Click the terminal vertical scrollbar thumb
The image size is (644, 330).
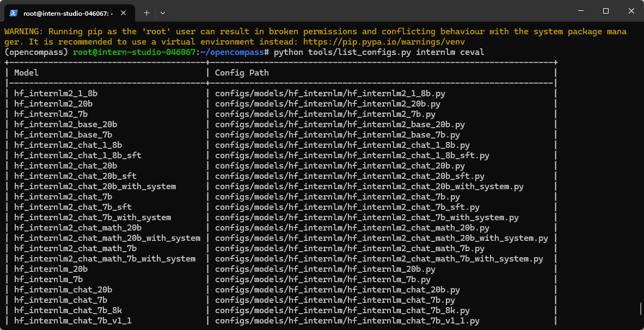640,308
